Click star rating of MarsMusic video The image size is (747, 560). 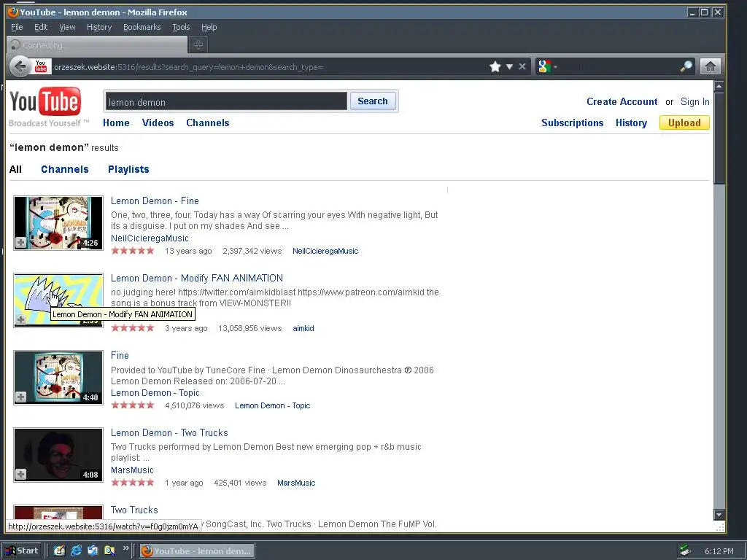[133, 483]
